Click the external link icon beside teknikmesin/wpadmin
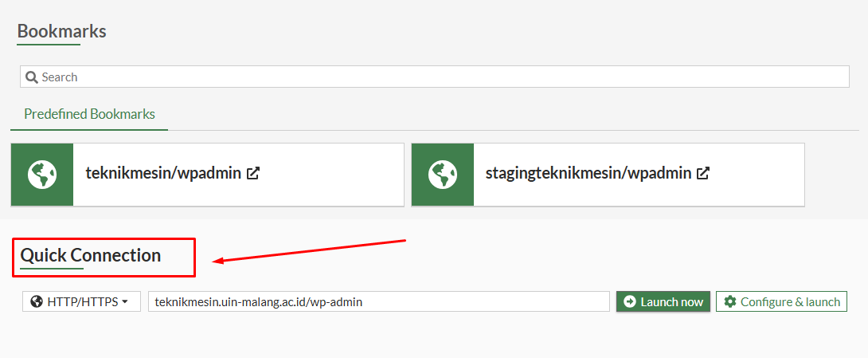The height and width of the screenshot is (358, 868). tap(253, 173)
